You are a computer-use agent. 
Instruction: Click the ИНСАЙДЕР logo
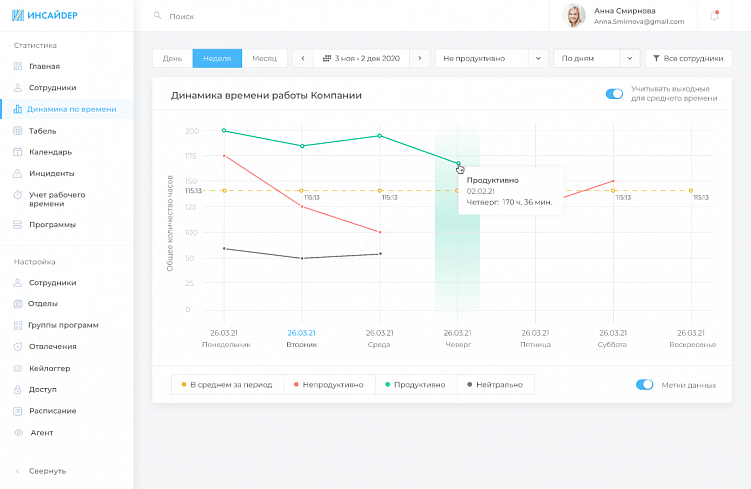click(x=45, y=15)
